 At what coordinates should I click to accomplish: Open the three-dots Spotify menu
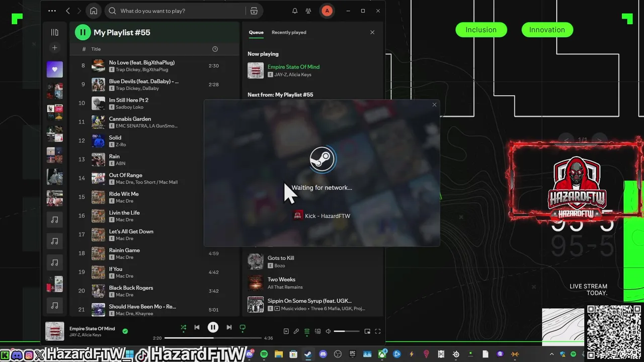point(52,11)
